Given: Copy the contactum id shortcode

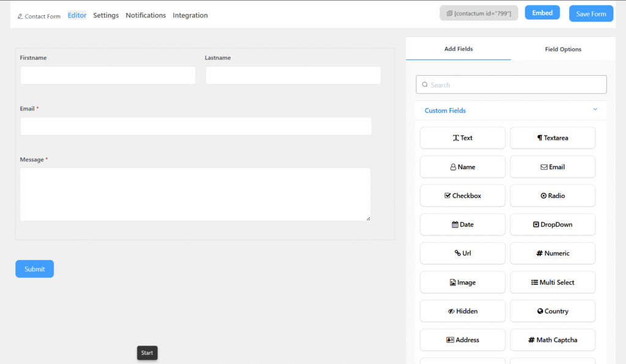Looking at the screenshot, I should click(479, 13).
